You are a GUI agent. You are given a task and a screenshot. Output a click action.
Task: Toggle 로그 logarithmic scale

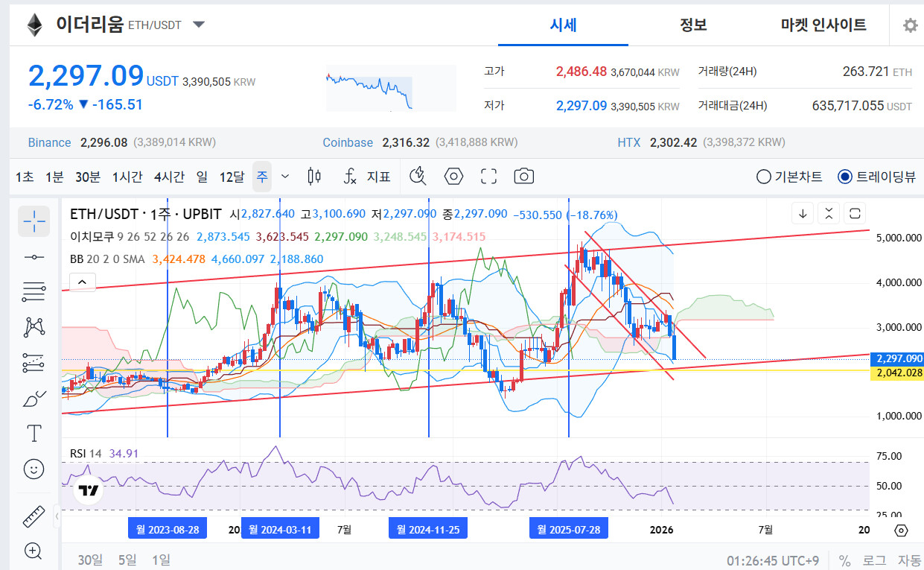pyautogui.click(x=874, y=560)
